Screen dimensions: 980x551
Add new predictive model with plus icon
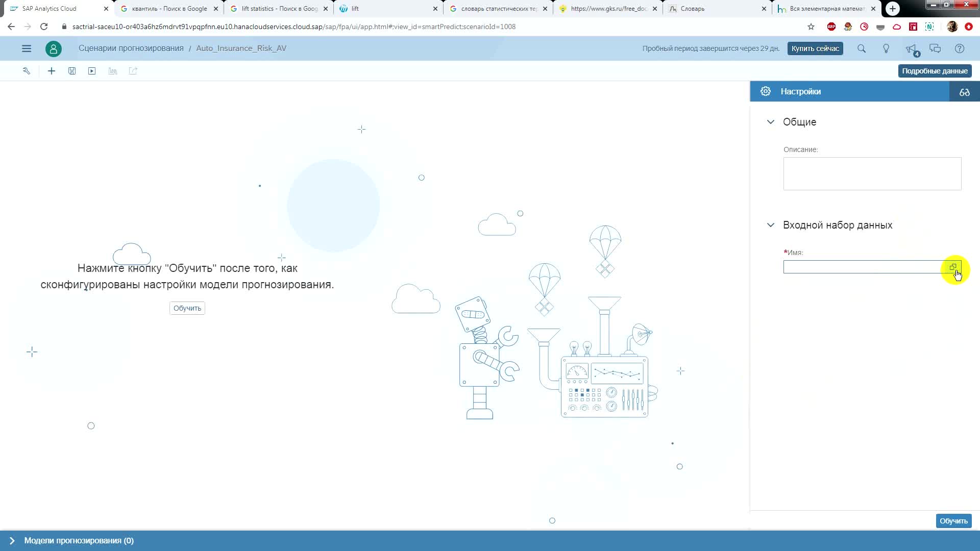pos(52,71)
